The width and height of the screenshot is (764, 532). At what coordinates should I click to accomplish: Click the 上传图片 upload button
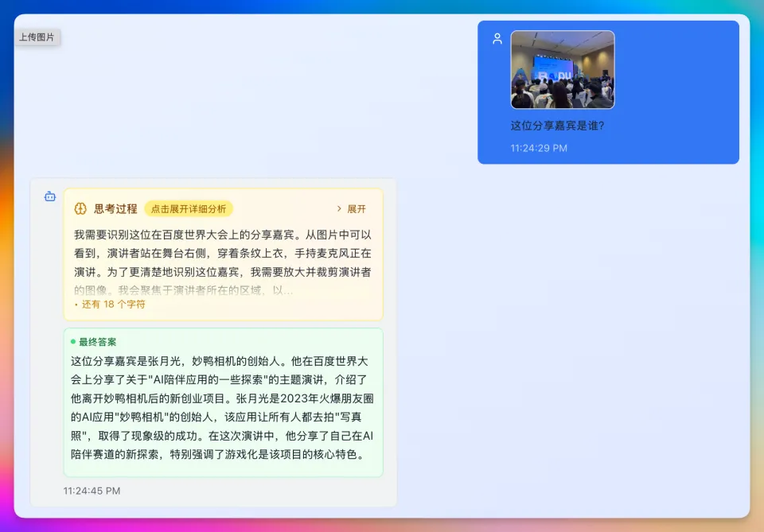click(37, 37)
